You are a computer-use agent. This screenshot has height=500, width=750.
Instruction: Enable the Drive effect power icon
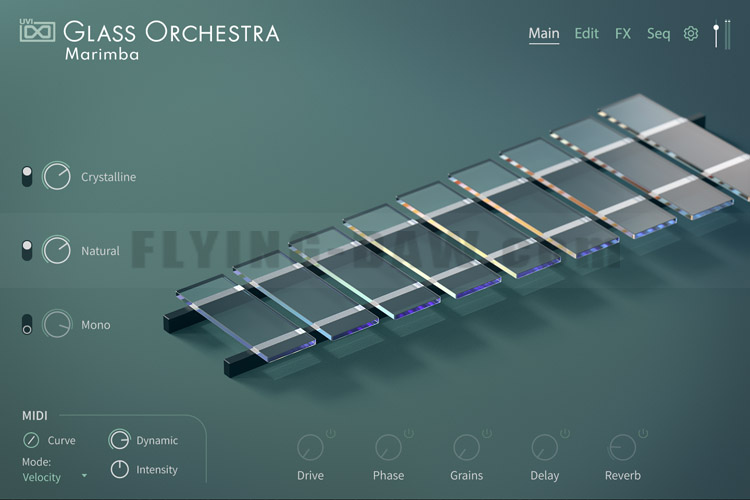click(x=331, y=433)
